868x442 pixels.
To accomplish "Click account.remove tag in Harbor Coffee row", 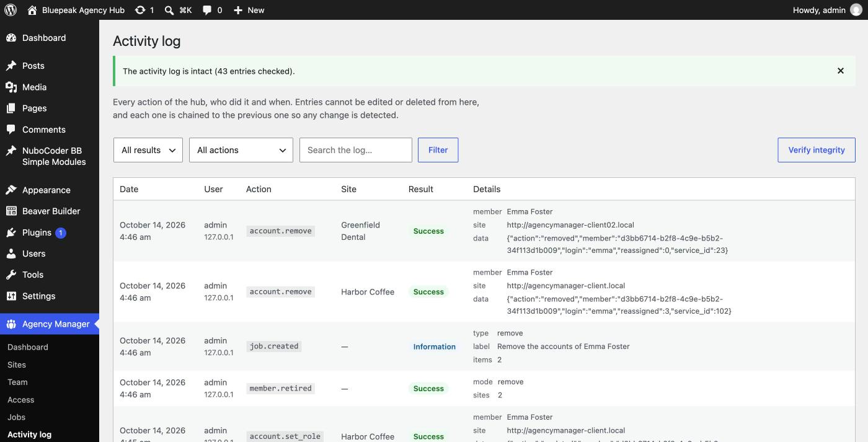I will click(280, 291).
